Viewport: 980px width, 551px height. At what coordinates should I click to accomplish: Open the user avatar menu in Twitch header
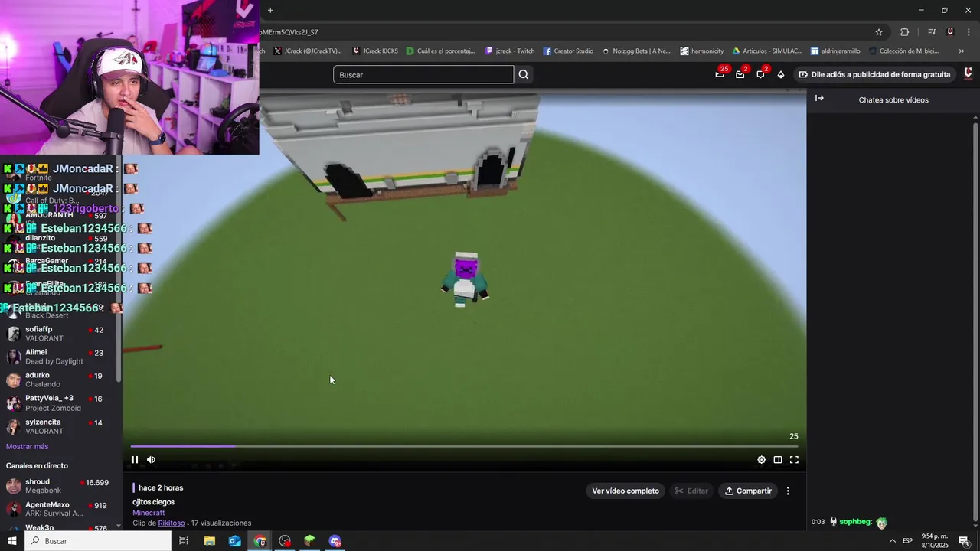tap(969, 74)
